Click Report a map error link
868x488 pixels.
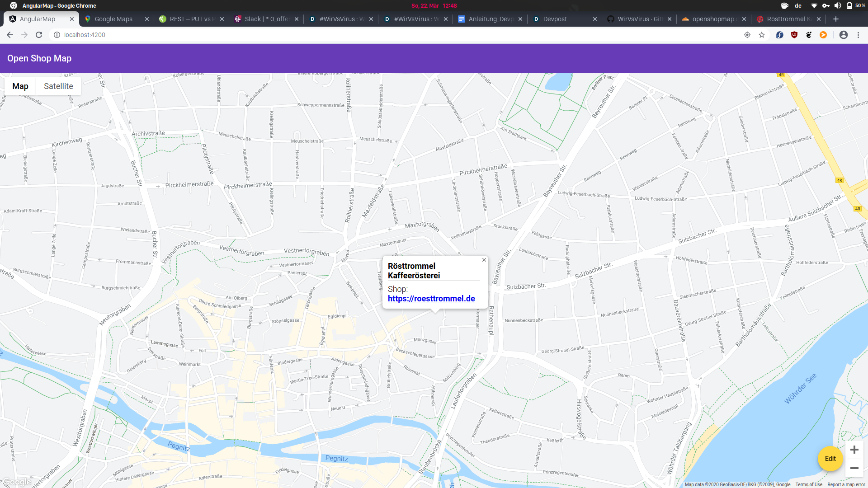click(846, 484)
